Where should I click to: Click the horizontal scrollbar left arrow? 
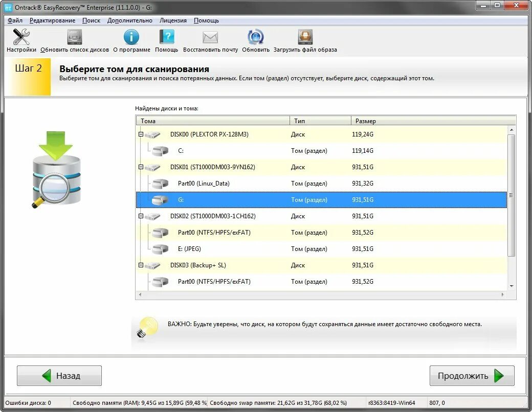point(140,294)
